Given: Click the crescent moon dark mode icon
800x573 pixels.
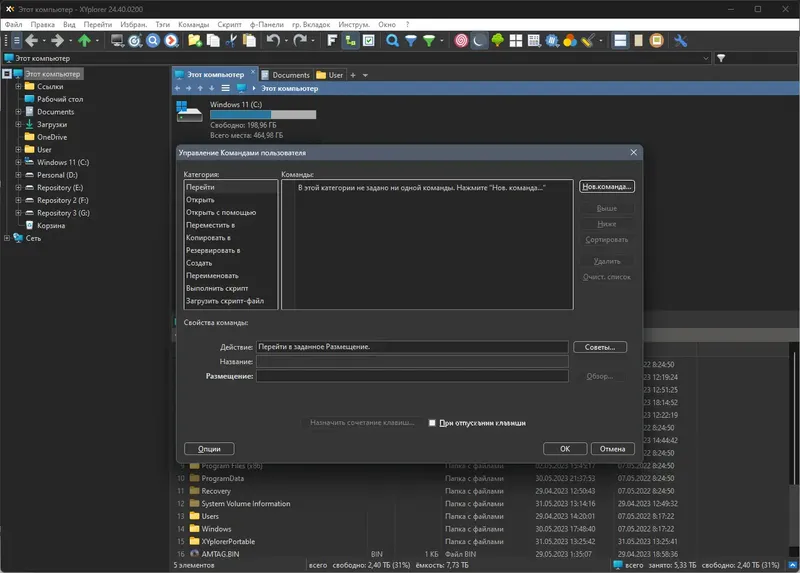Looking at the screenshot, I should coord(479,41).
